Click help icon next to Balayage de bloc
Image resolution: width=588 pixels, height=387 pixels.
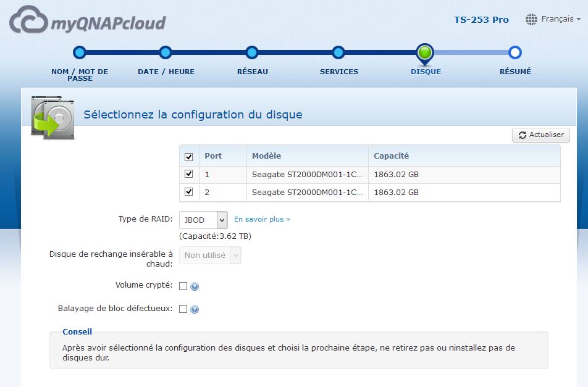click(194, 309)
